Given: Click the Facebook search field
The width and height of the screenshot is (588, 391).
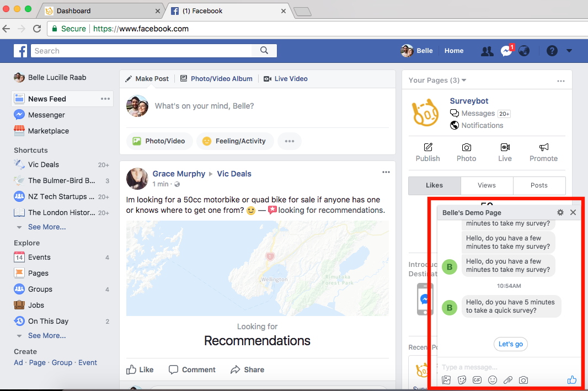Looking at the screenshot, I should [142, 51].
